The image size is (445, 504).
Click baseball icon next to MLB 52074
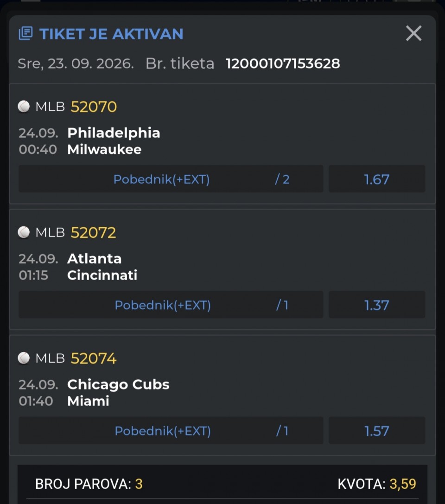coord(24,358)
